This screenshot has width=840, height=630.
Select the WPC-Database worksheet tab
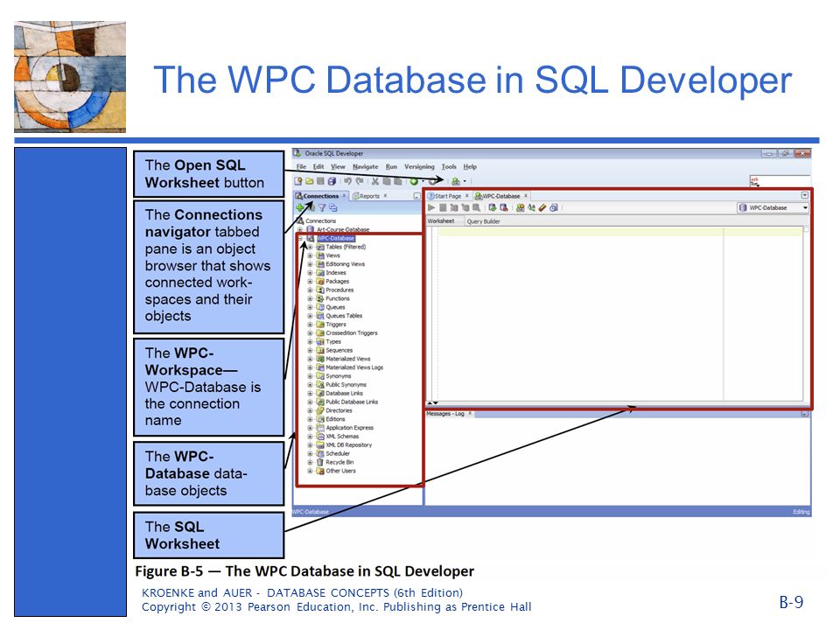click(x=500, y=196)
